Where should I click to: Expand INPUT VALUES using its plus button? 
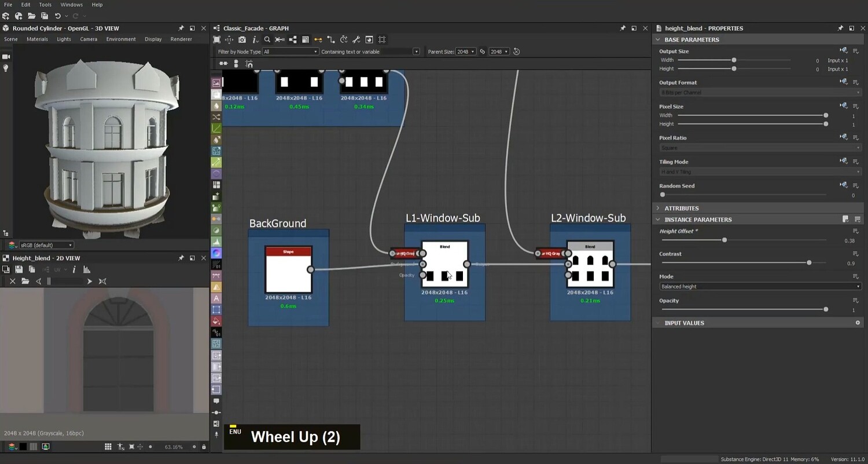(x=858, y=323)
